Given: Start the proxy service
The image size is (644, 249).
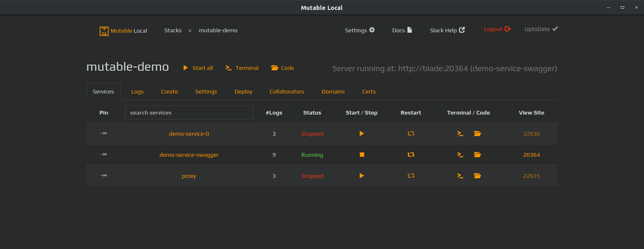Looking at the screenshot, I should point(362,176).
